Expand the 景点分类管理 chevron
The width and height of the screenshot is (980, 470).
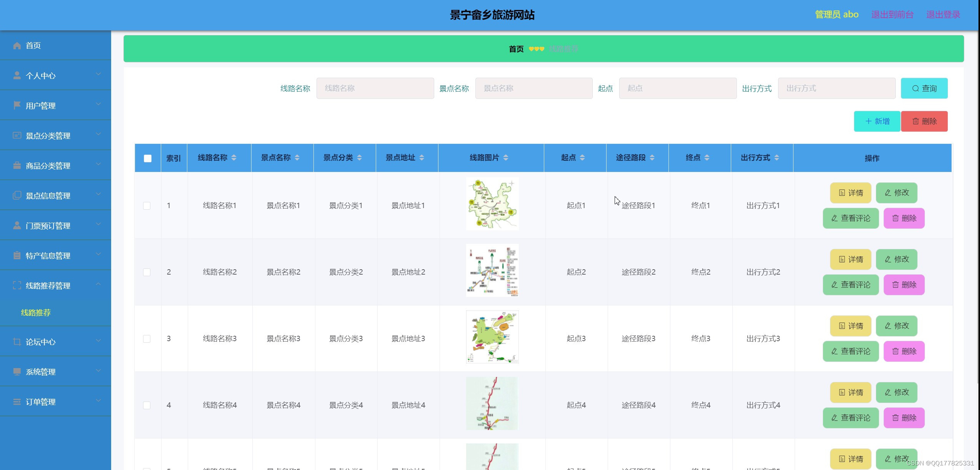pos(98,134)
